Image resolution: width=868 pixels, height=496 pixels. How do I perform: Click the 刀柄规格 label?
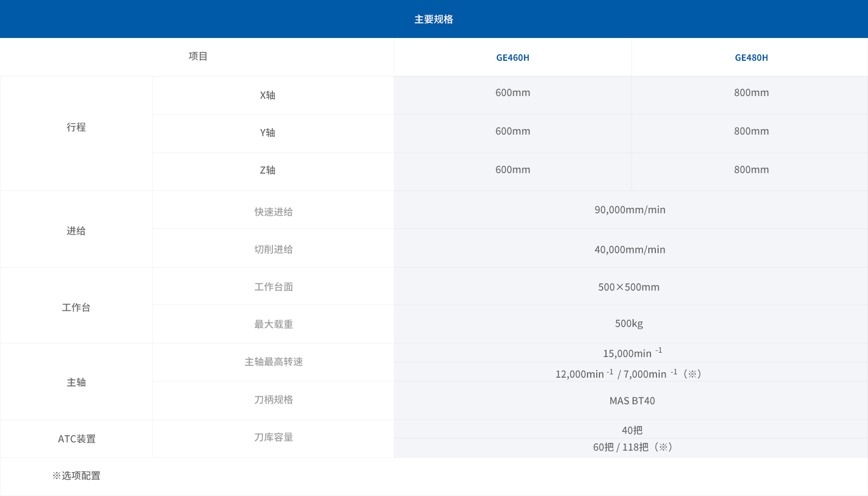pos(273,399)
